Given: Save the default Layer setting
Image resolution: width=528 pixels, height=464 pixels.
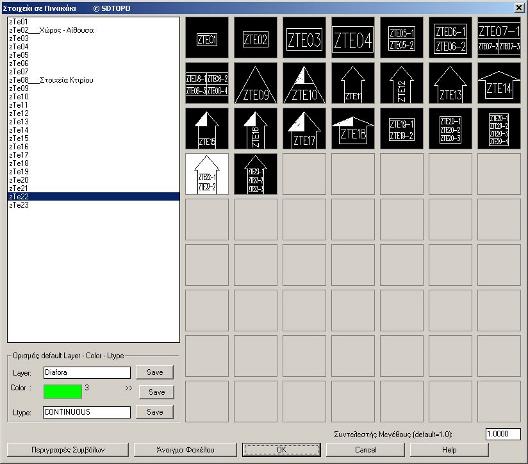Looking at the screenshot, I should pos(155,372).
